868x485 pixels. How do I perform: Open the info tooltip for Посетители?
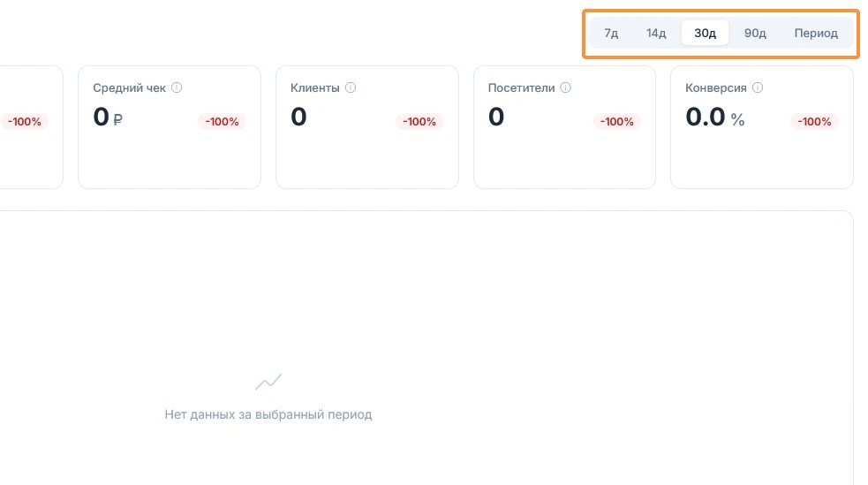click(565, 87)
